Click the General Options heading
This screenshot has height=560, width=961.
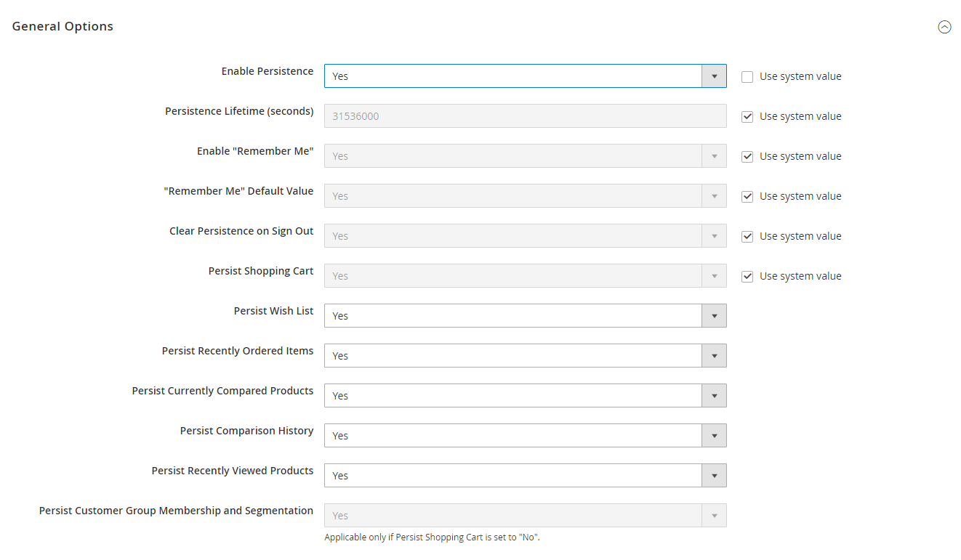[x=63, y=26]
